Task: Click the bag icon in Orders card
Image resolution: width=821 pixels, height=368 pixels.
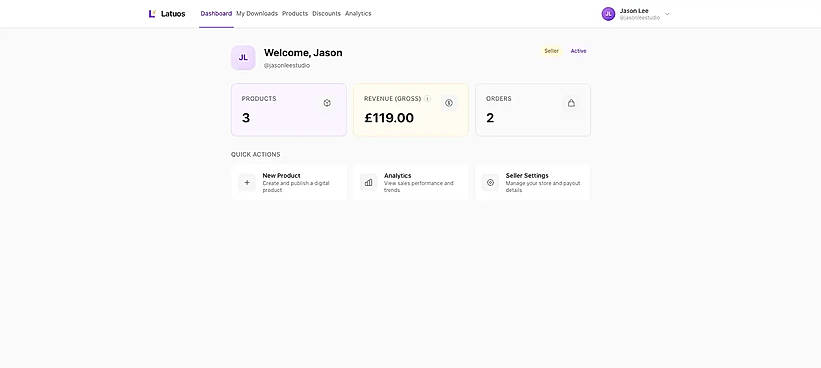Action: click(571, 103)
